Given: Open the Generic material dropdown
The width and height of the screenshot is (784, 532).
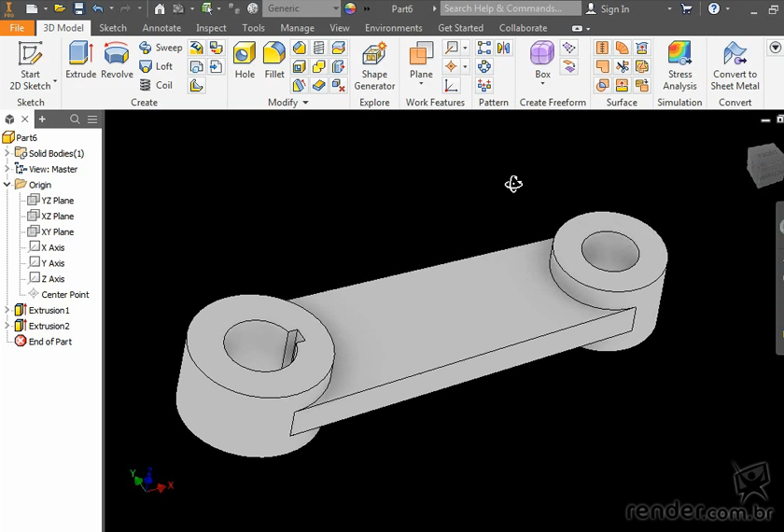Looking at the screenshot, I should [301, 8].
